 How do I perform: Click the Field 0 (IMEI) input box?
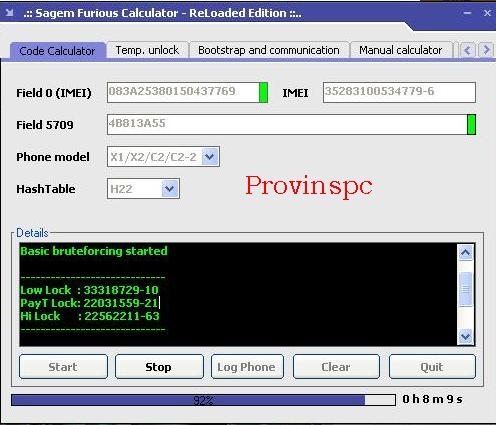point(183,92)
